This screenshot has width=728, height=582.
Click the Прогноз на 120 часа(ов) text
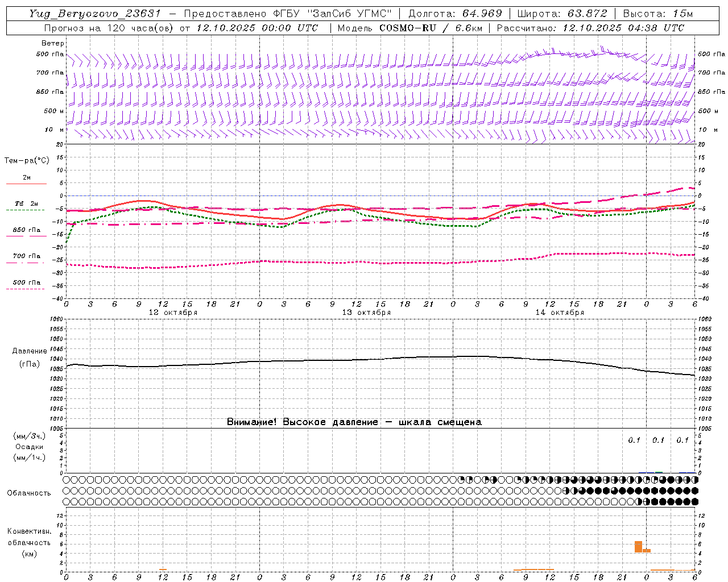(x=109, y=28)
